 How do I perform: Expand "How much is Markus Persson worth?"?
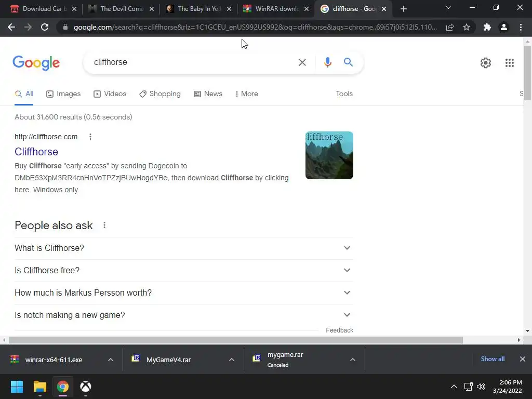click(184, 293)
